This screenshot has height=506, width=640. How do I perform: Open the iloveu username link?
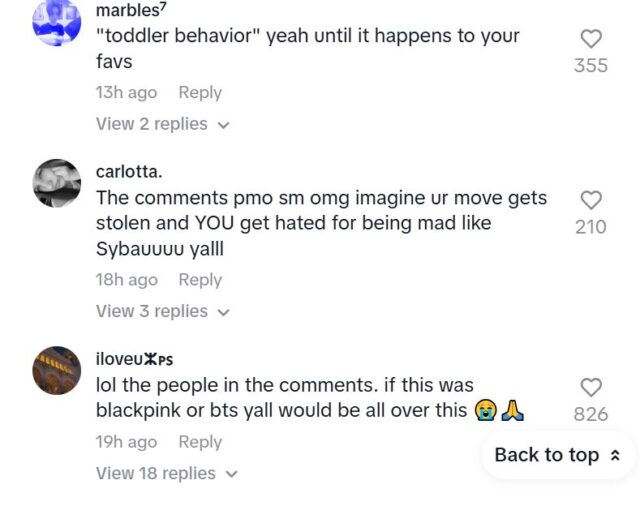134,359
